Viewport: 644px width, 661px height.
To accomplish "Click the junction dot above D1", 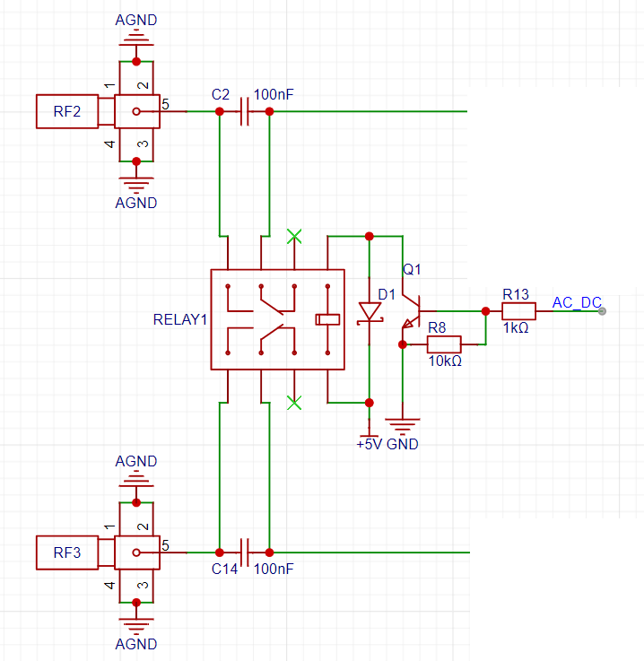I will coord(370,236).
